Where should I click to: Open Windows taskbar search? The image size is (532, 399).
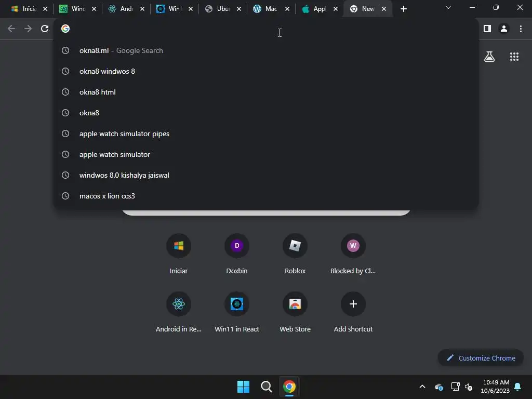pos(267,387)
